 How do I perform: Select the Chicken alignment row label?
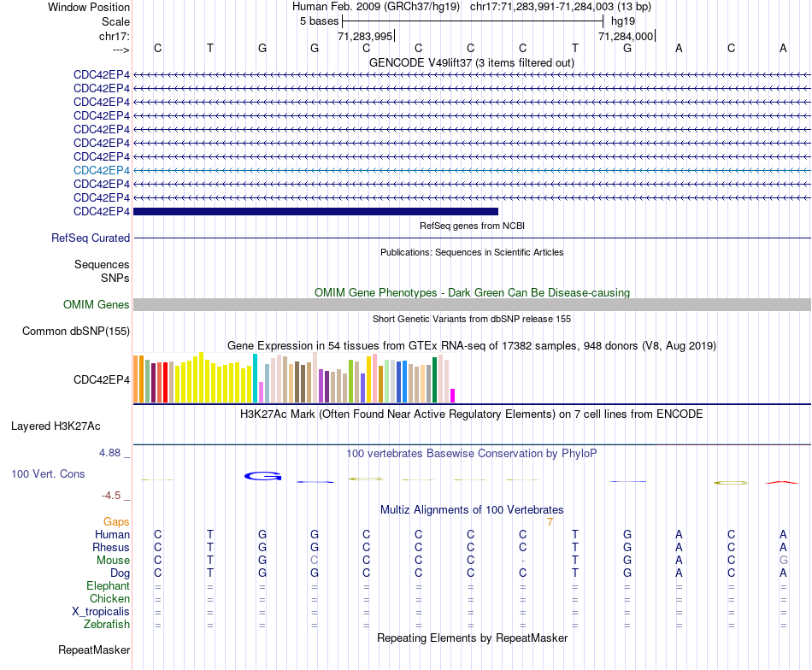109,598
